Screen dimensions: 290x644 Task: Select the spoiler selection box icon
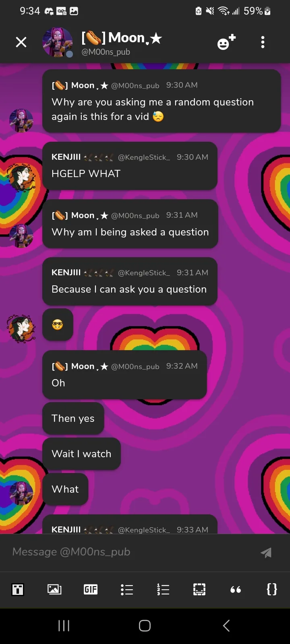(x=199, y=590)
